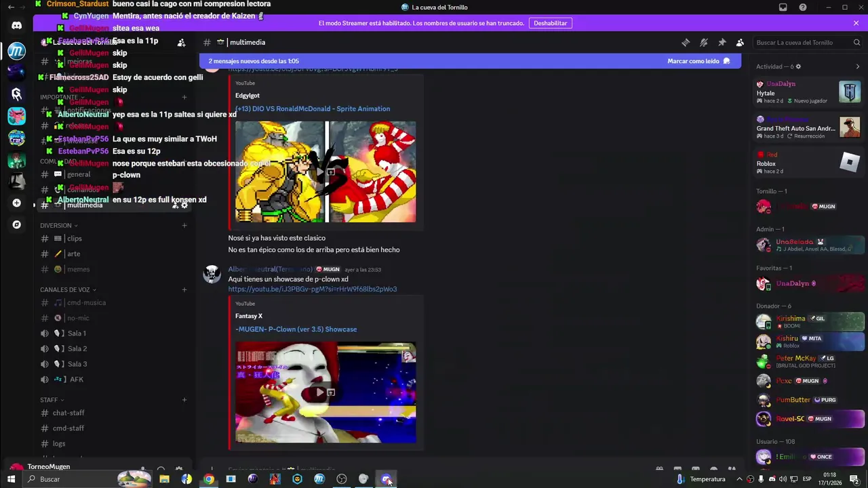
Task: Collapse the STAFF category
Action: pyautogui.click(x=52, y=400)
